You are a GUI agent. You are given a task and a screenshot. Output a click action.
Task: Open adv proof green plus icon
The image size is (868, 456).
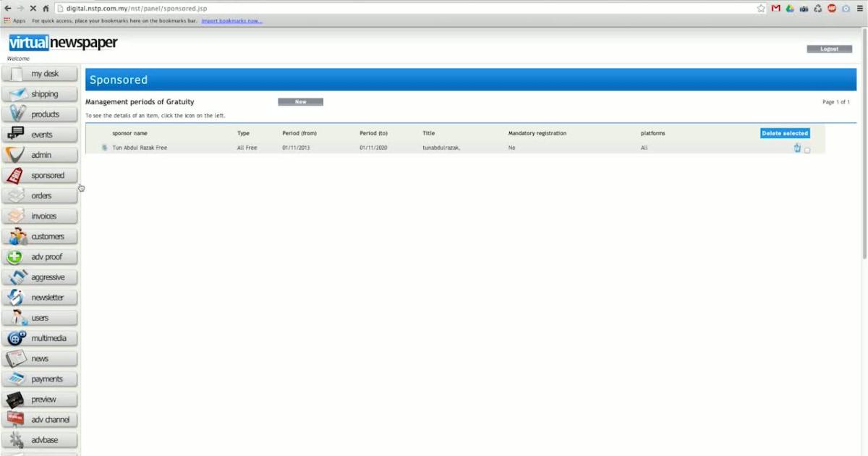point(15,257)
